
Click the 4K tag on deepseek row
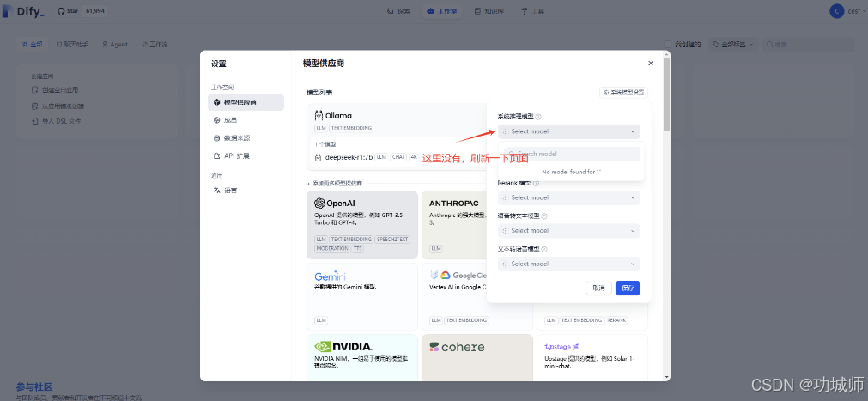[414, 157]
